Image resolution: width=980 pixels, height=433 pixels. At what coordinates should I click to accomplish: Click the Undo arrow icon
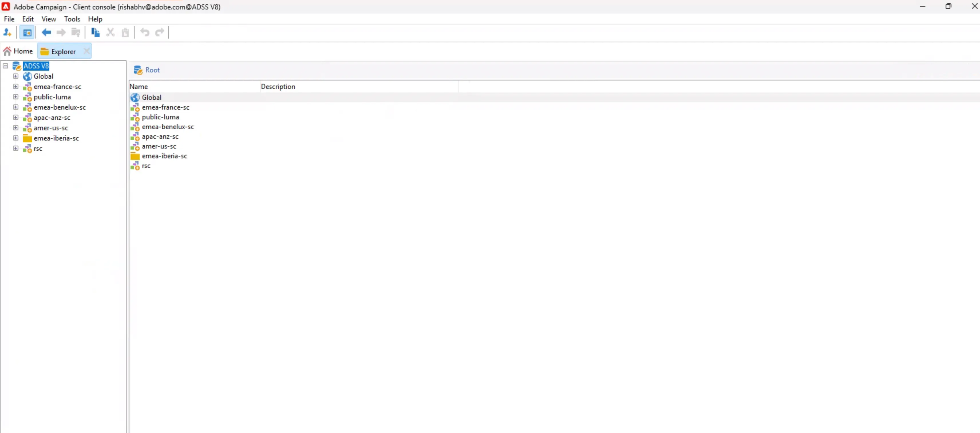click(x=145, y=32)
